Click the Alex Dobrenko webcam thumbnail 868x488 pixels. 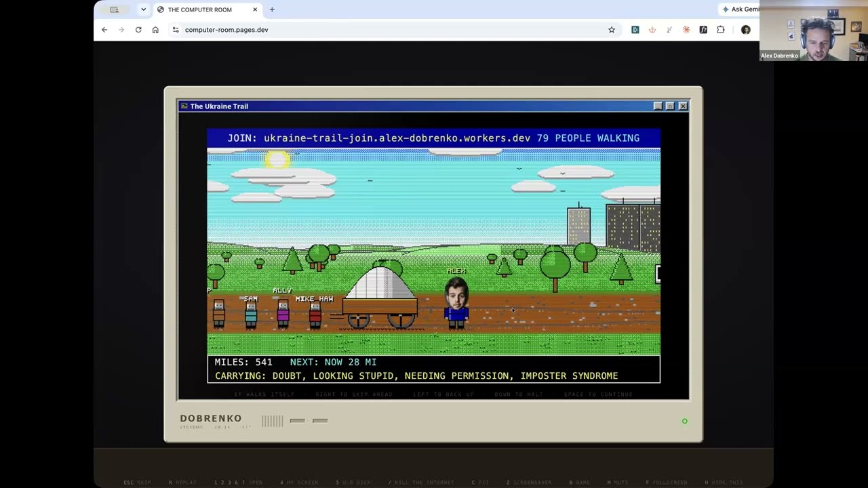coord(814,30)
